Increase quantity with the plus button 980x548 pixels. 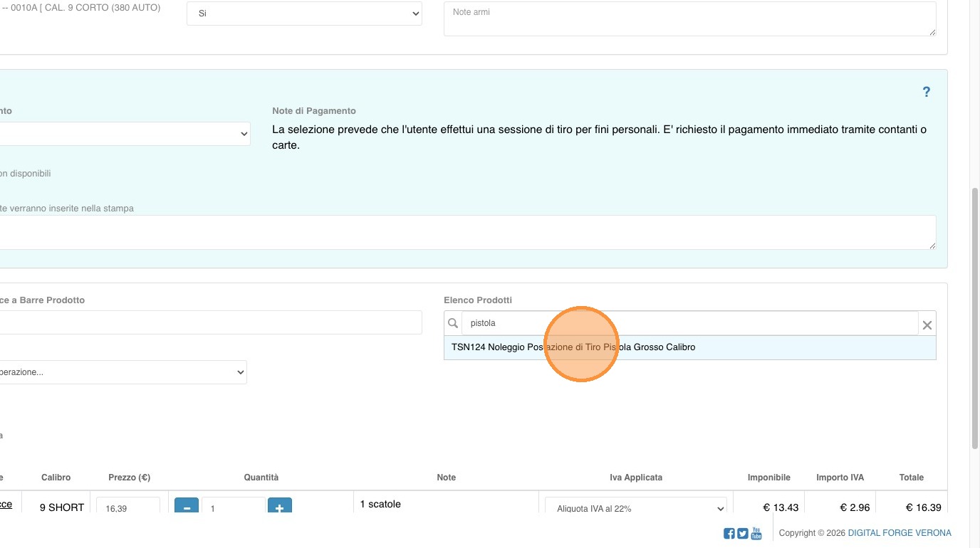[x=279, y=508]
